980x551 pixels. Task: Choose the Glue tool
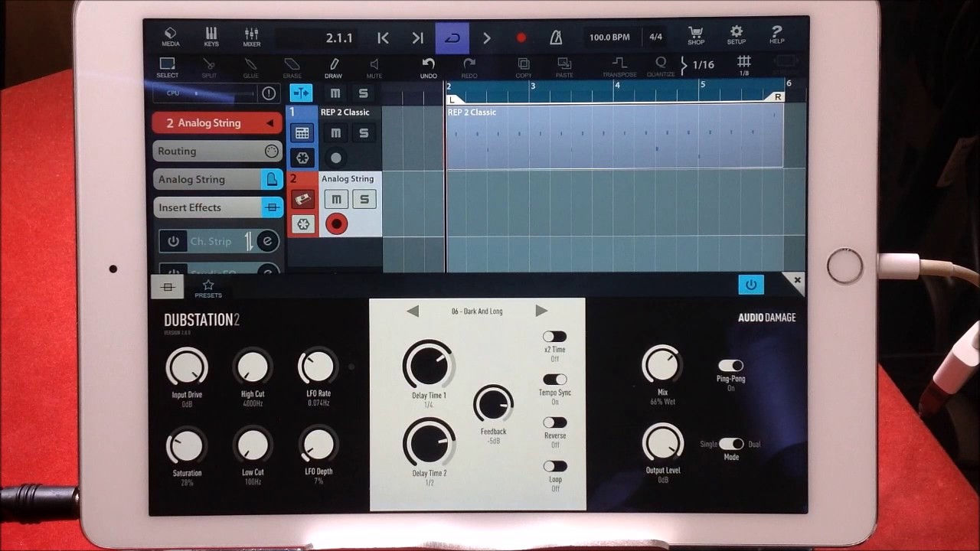click(x=250, y=67)
